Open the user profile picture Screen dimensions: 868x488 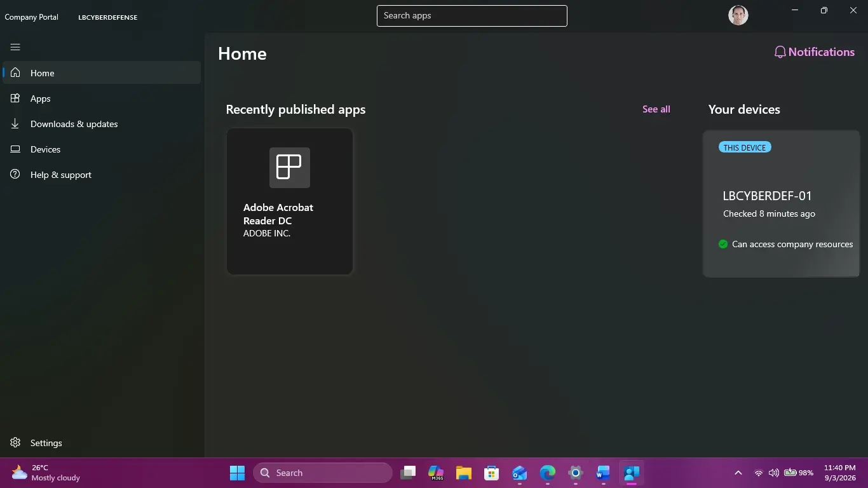pyautogui.click(x=738, y=15)
